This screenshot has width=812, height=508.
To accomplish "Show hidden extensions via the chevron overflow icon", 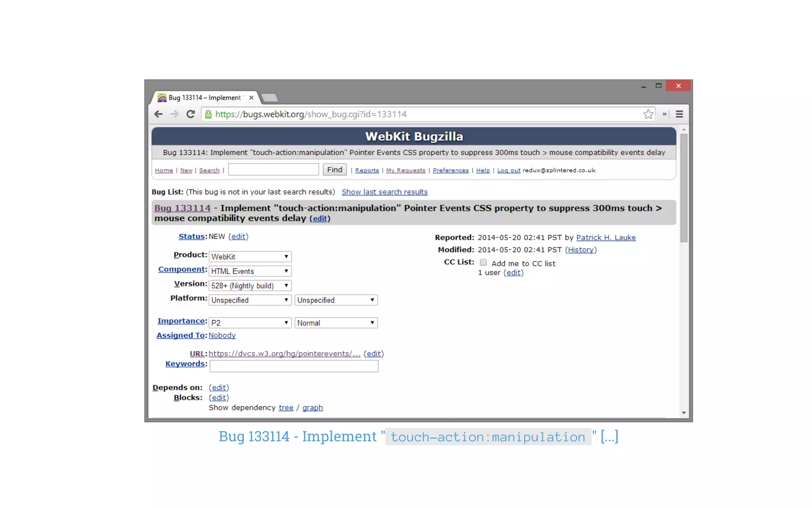I will (665, 114).
